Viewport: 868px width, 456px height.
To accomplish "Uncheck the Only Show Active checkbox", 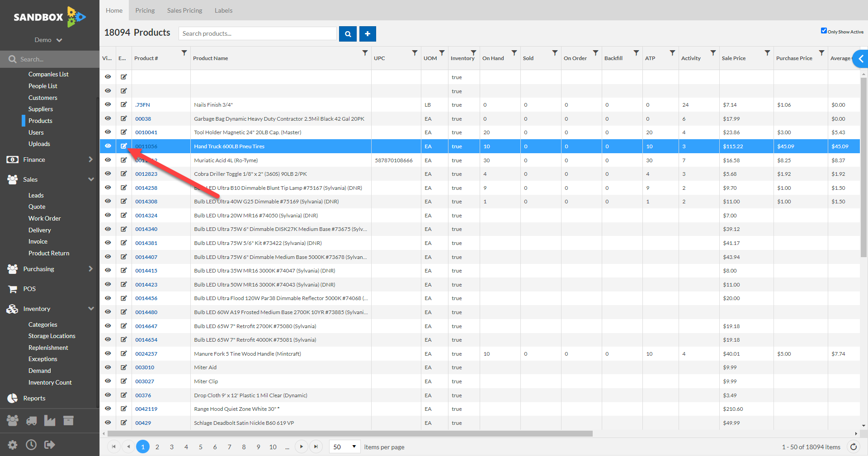I will click(824, 31).
